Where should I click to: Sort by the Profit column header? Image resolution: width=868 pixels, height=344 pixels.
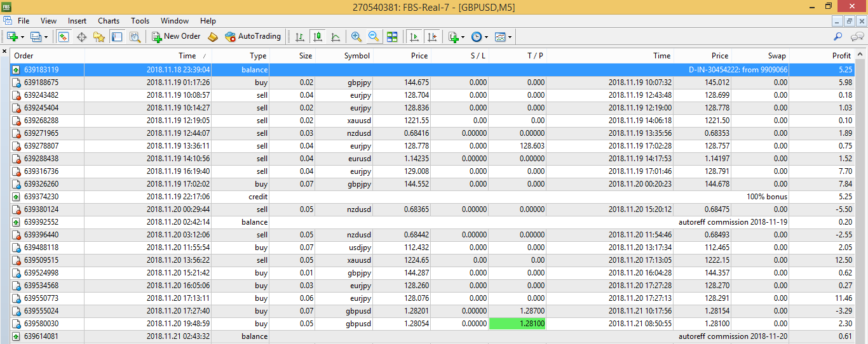tap(841, 56)
